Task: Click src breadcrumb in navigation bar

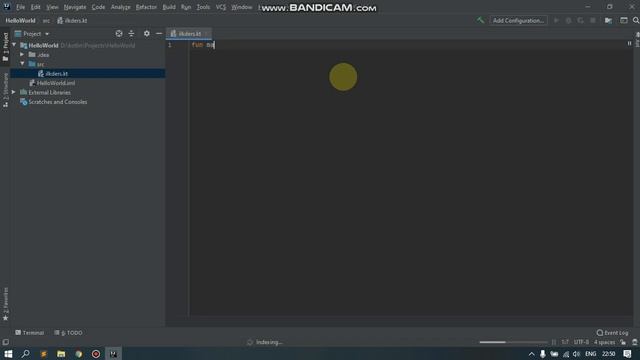Action: [46, 20]
